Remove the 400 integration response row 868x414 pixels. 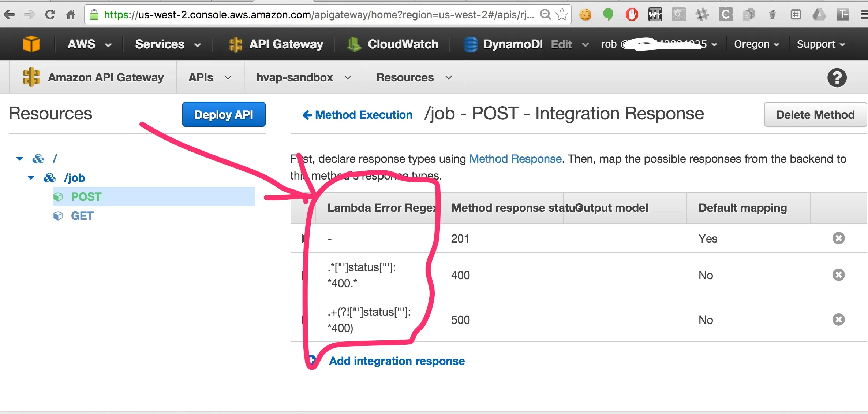tap(838, 275)
